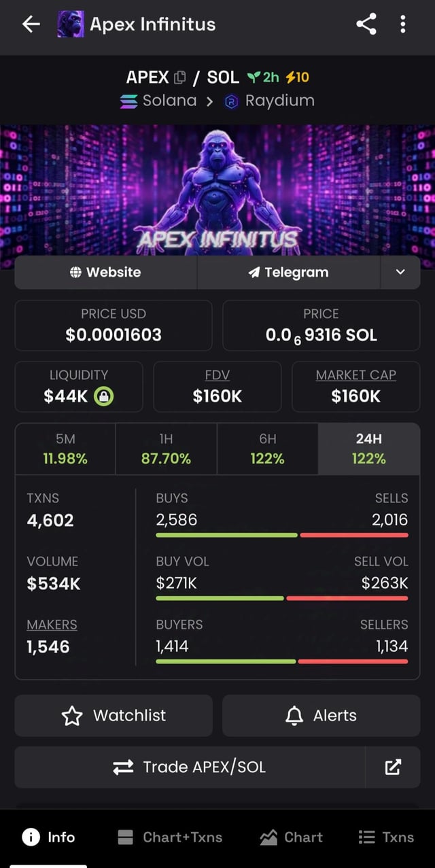The image size is (435, 868).
Task: Tap the liquidity lock icon
Action: pyautogui.click(x=103, y=396)
